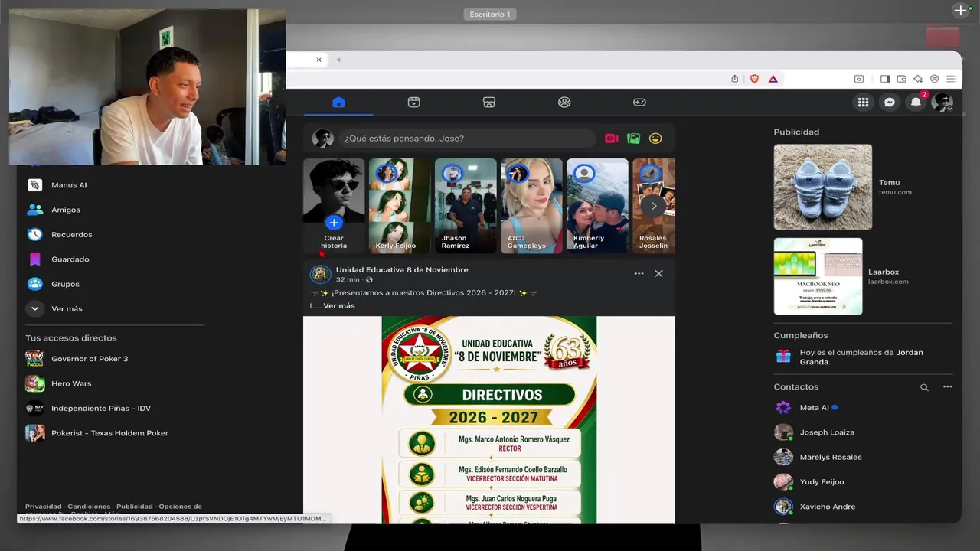Viewport: 980px width, 551px height.
Task: Expand post text with Ver más
Action: [339, 305]
